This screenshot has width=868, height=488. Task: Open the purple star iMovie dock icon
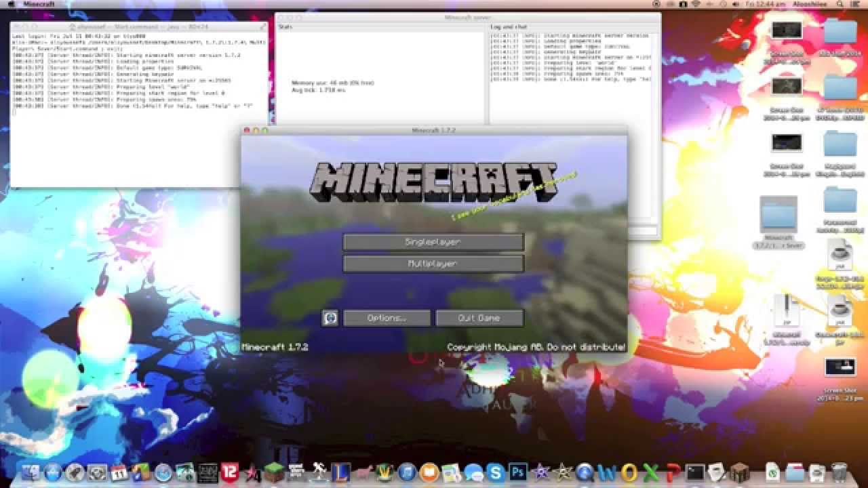tap(540, 472)
